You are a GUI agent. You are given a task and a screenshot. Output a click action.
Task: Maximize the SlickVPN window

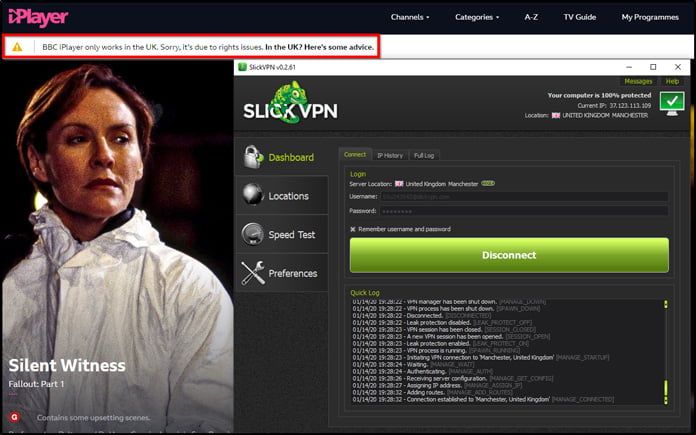(x=653, y=67)
